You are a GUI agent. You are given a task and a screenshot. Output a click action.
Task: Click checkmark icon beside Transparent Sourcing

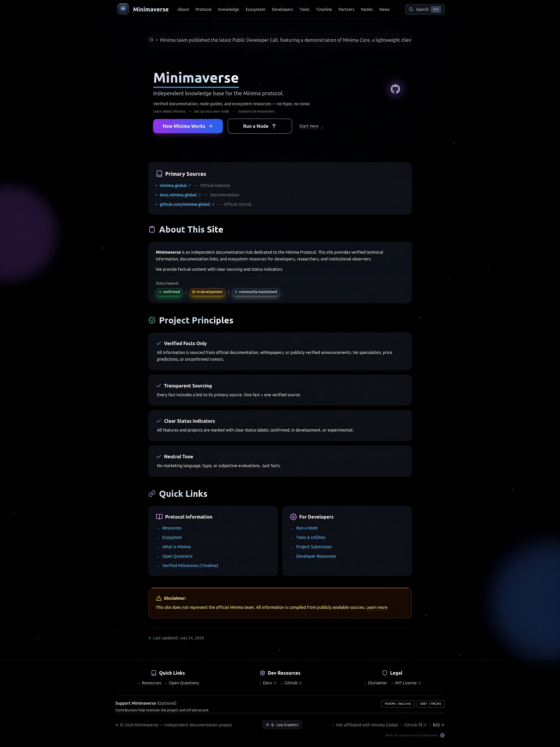click(x=159, y=386)
